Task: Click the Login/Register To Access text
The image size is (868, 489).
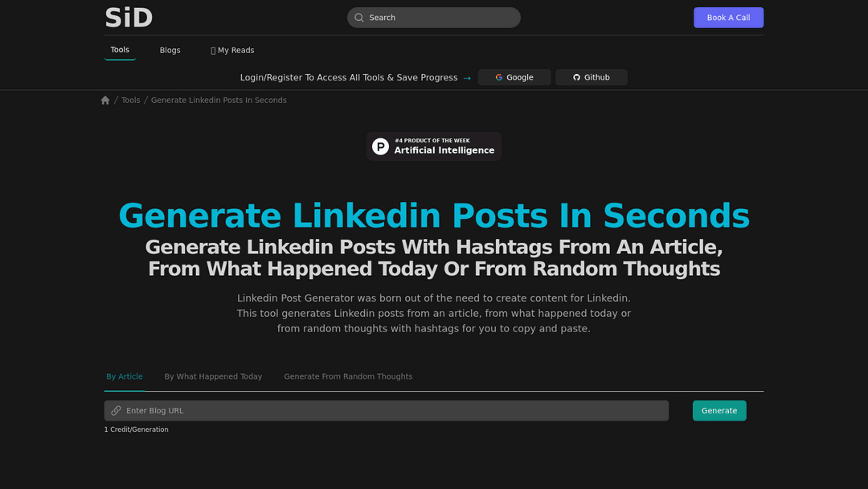Action: point(349,77)
